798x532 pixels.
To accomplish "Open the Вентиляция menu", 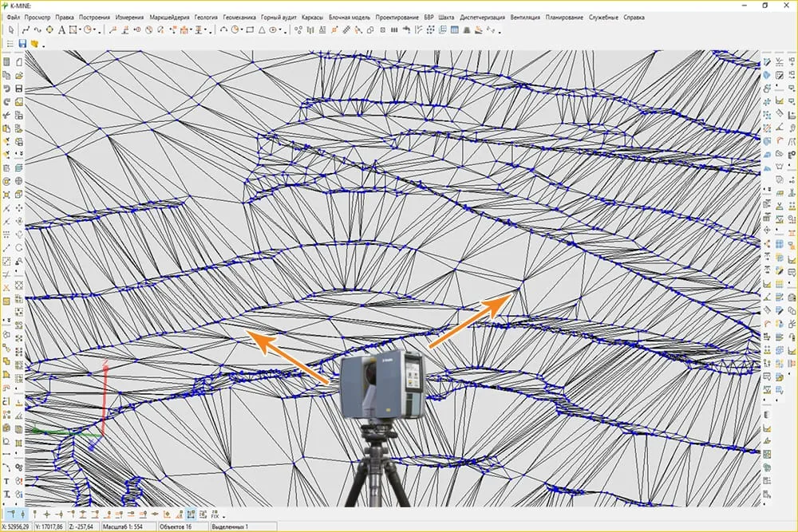I will click(x=525, y=18).
